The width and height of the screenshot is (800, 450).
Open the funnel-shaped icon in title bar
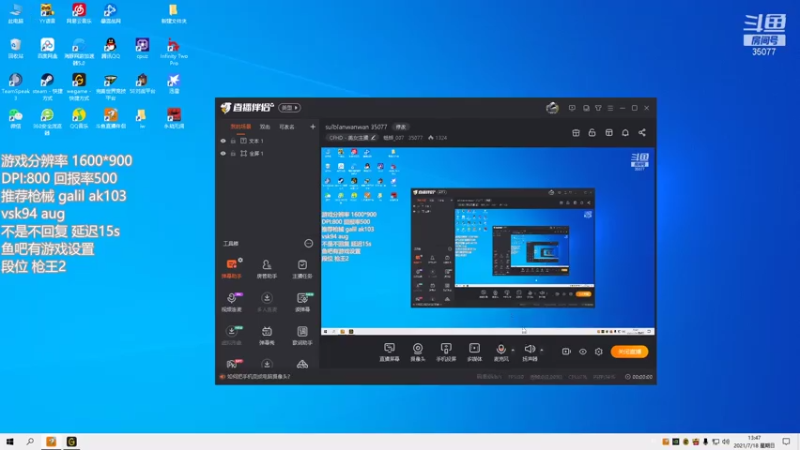pyautogui.click(x=598, y=108)
